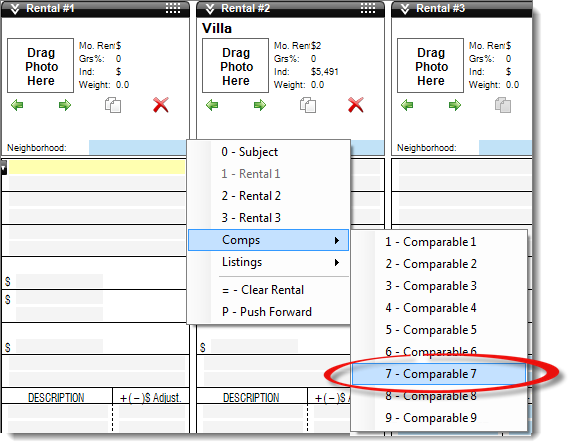Click red X delete icon in Rental #2
571x447 pixels.
356,105
